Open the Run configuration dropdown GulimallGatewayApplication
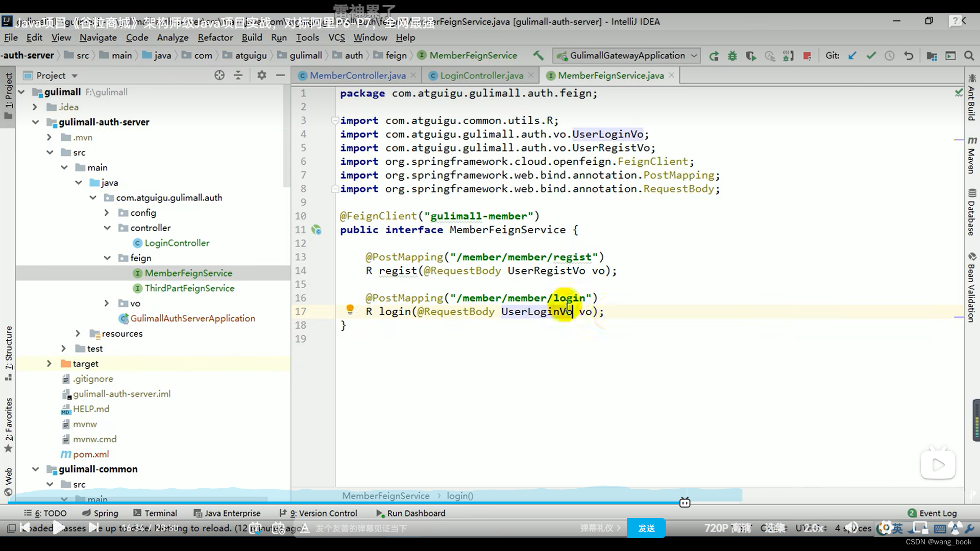Image resolution: width=980 pixels, height=551 pixels. coord(628,56)
